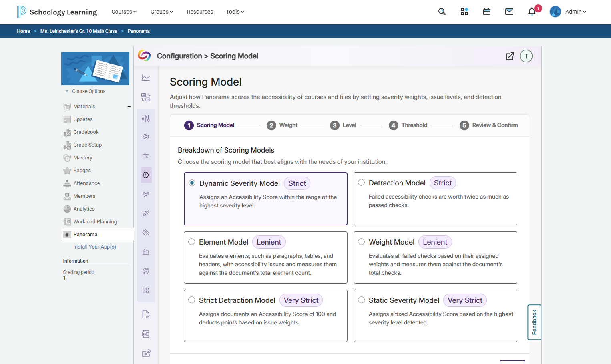Open Analytics in course menu
611x364 pixels.
pos(84,209)
